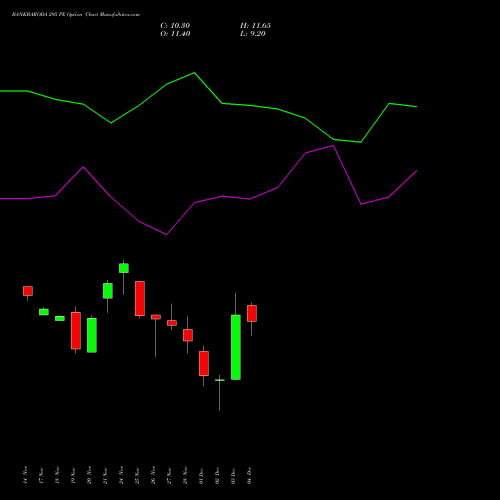Click the high value H: 11.65
Image resolution: width=500 pixels, height=500 pixels.
point(255,26)
